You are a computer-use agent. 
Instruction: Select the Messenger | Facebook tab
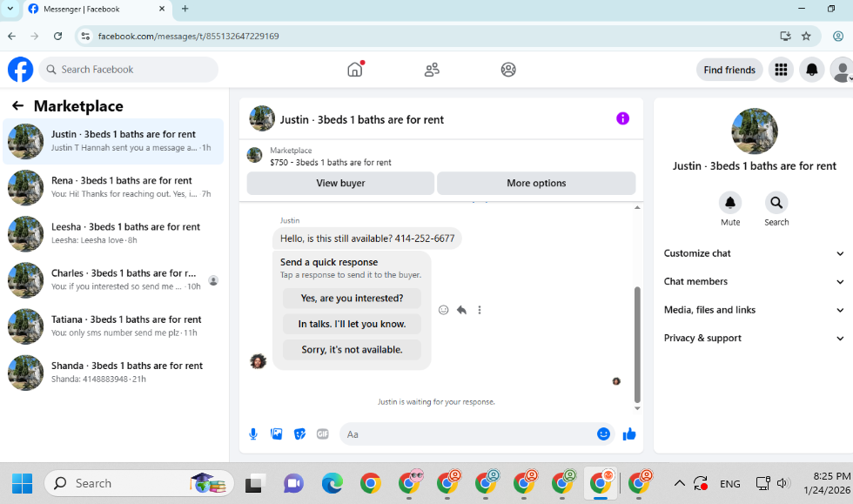pos(97,10)
